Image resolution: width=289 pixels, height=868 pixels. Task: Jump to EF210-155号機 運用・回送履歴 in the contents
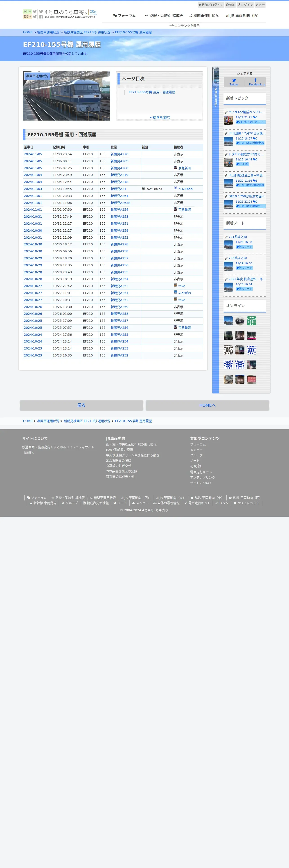coord(152,92)
